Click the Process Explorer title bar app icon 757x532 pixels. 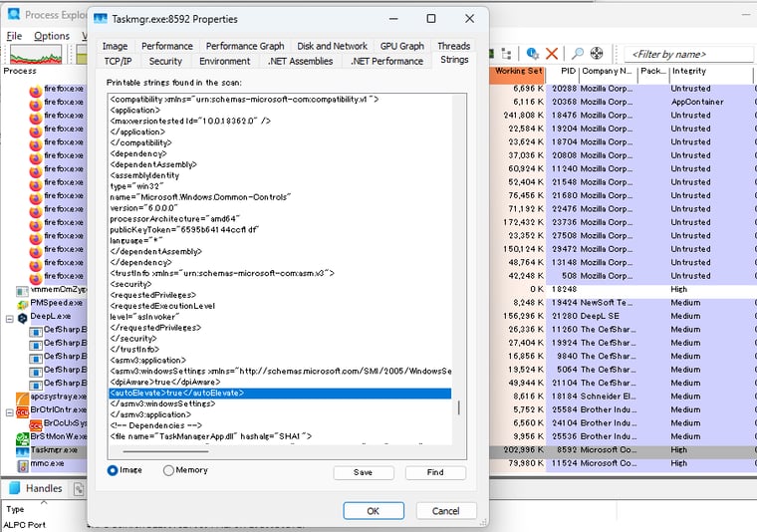pyautogui.click(x=14, y=15)
